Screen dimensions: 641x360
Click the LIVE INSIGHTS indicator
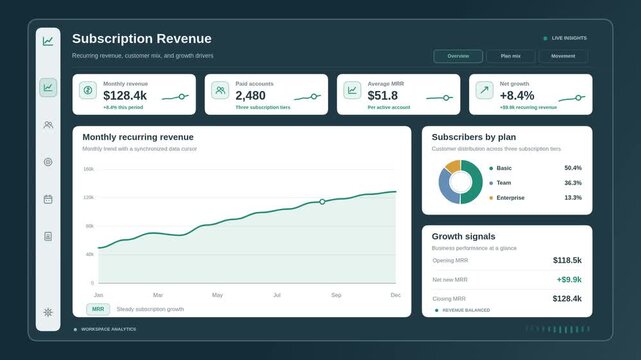click(x=565, y=38)
